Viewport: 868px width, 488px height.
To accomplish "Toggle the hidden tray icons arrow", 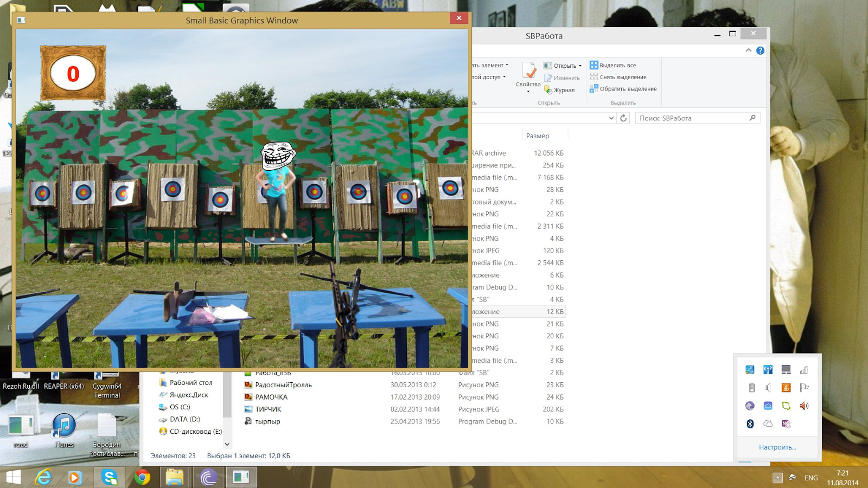I will coord(777,478).
